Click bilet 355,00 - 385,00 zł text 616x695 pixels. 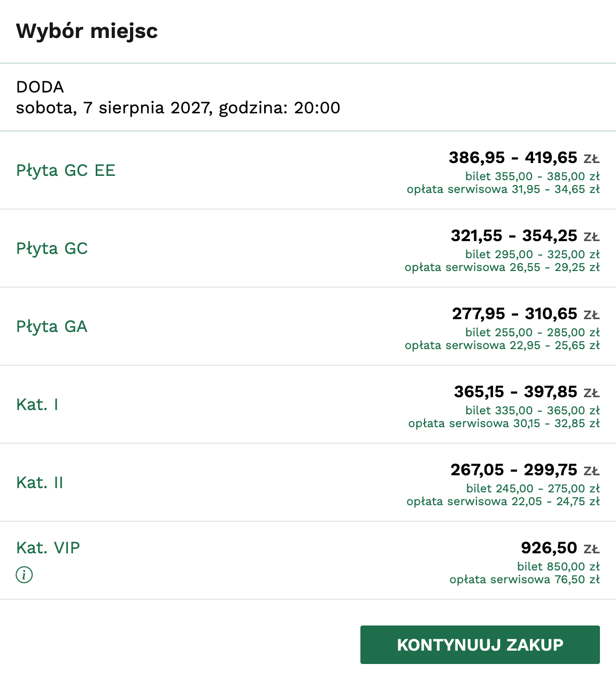[x=532, y=176]
